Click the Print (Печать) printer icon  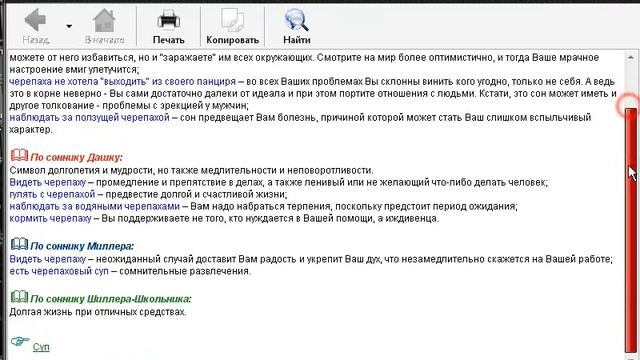tap(169, 20)
